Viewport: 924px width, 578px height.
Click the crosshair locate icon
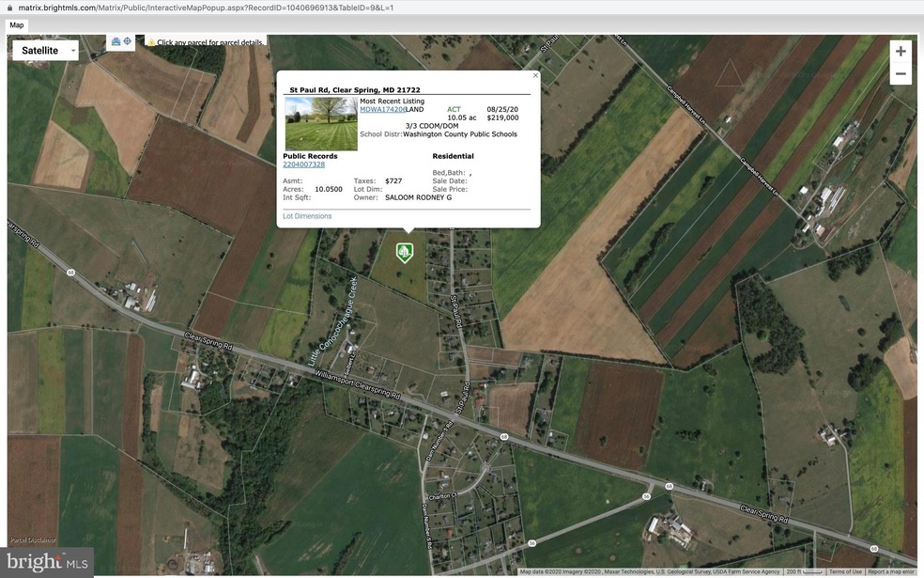128,41
